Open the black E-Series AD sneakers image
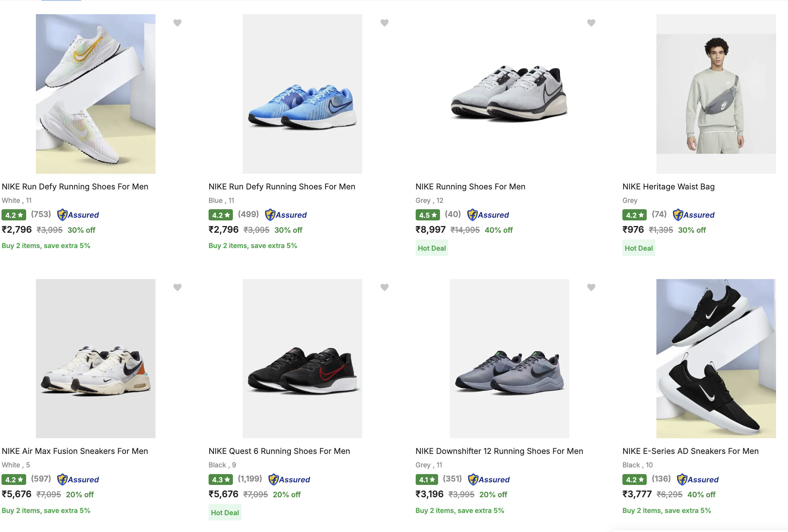The width and height of the screenshot is (788, 532). click(x=716, y=358)
